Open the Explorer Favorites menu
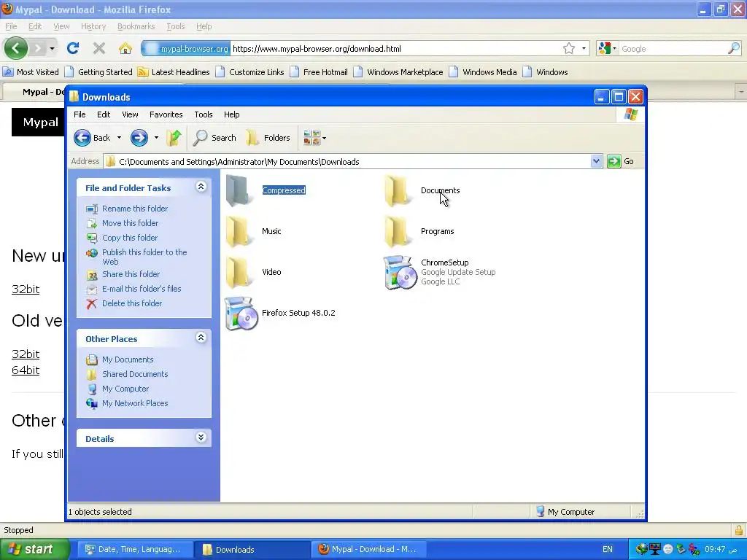The width and height of the screenshot is (747, 560). (x=166, y=114)
